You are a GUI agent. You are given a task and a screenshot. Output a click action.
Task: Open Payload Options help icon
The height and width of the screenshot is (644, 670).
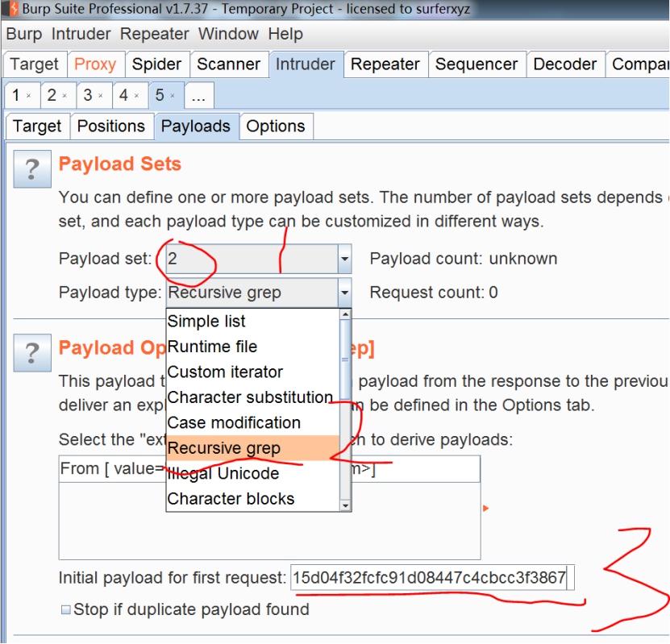click(32, 353)
